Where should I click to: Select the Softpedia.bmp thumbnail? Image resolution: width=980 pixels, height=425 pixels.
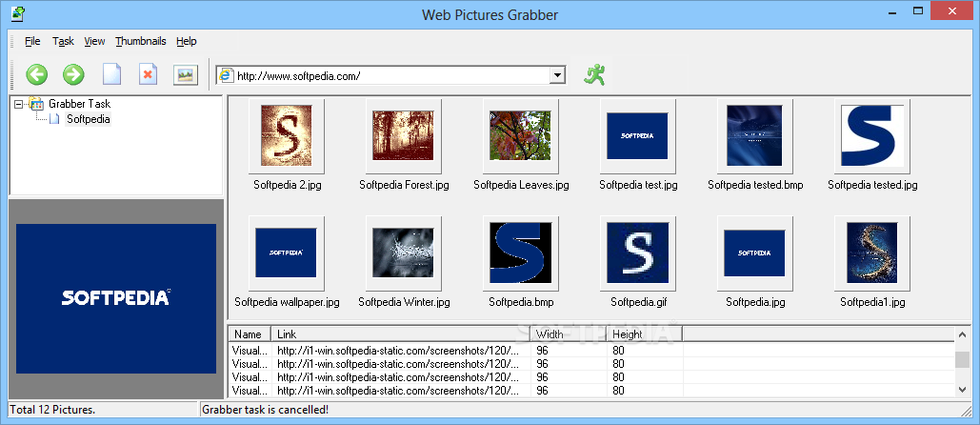coord(521,253)
